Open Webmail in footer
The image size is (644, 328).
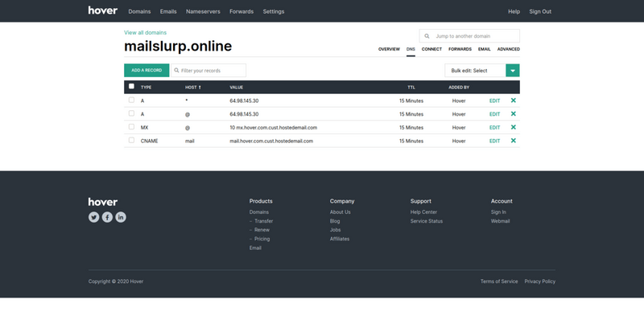click(500, 221)
